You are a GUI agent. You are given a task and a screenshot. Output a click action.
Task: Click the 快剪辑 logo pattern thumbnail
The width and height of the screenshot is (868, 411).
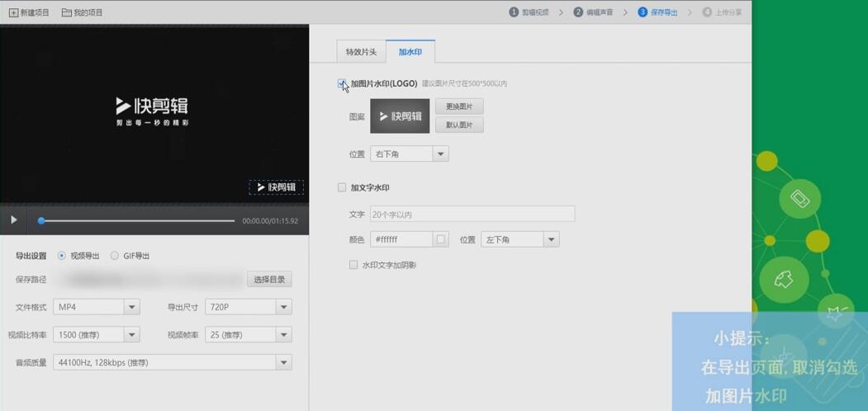[x=400, y=116]
